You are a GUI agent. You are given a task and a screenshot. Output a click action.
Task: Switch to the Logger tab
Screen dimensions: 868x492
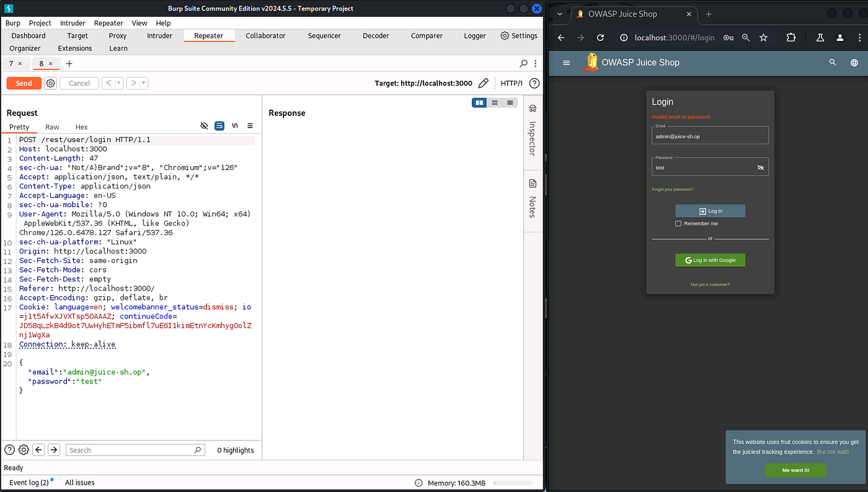tap(475, 35)
